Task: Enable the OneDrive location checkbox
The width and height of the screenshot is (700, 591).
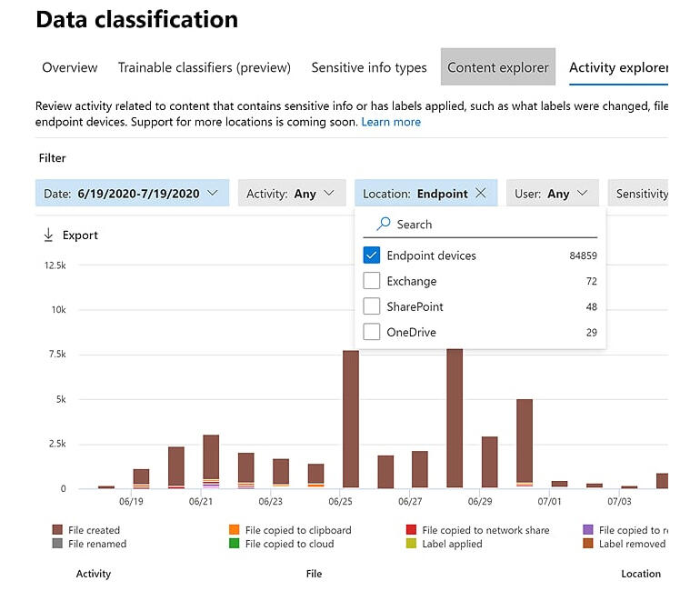Action: [371, 332]
